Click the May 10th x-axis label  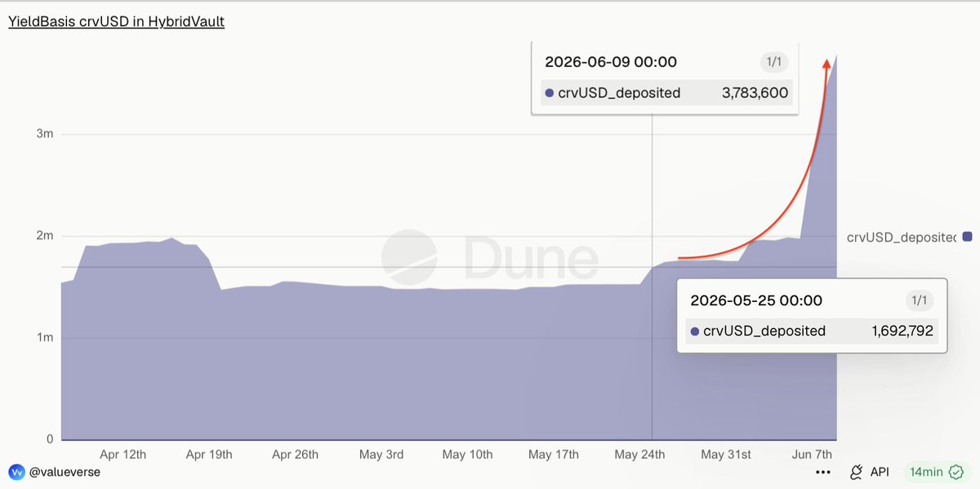467,454
